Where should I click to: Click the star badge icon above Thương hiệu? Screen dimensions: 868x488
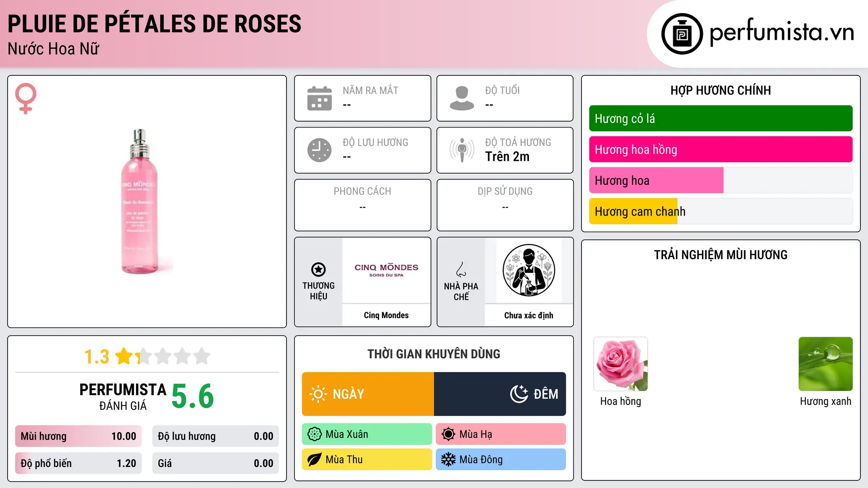(318, 269)
